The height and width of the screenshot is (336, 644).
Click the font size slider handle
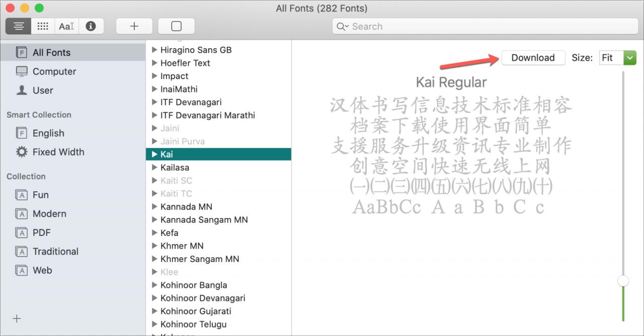(x=623, y=281)
